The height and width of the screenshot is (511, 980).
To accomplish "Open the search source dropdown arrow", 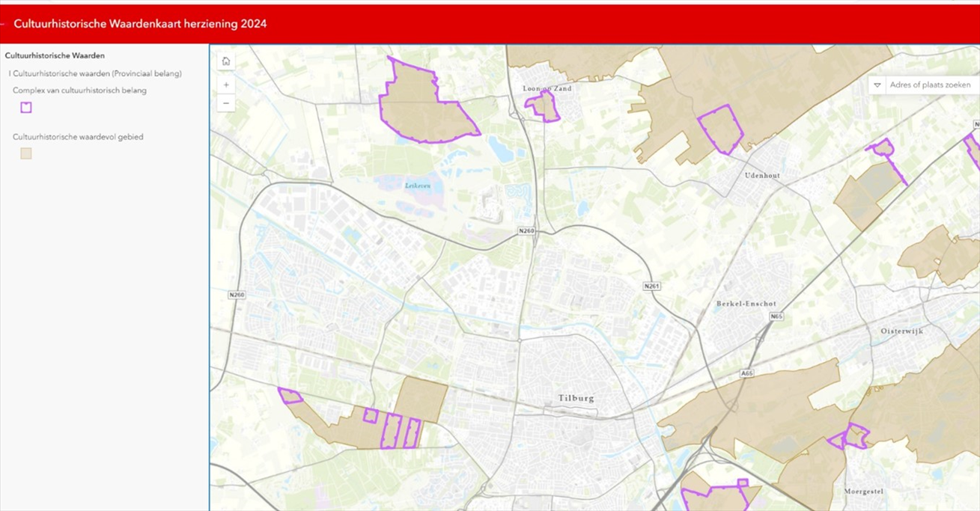I will point(877,85).
